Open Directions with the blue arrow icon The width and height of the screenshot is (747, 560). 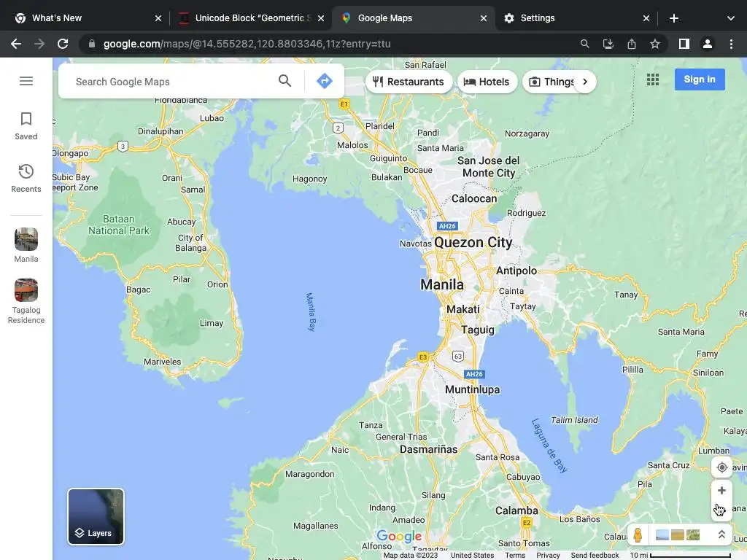point(325,81)
